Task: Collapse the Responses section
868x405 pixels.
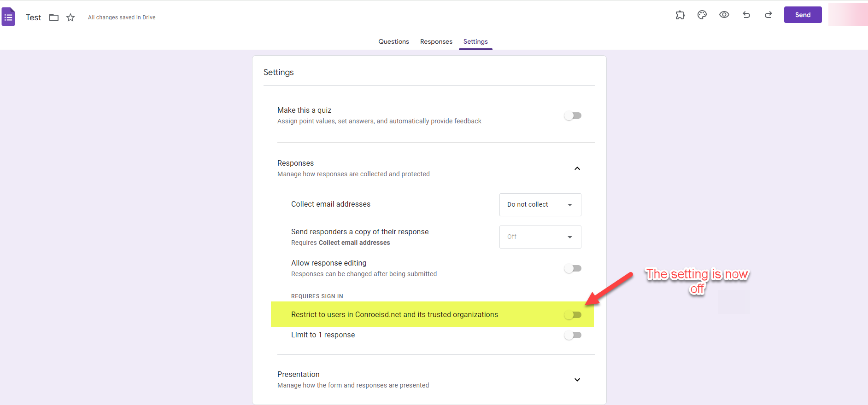Action: pyautogui.click(x=577, y=168)
